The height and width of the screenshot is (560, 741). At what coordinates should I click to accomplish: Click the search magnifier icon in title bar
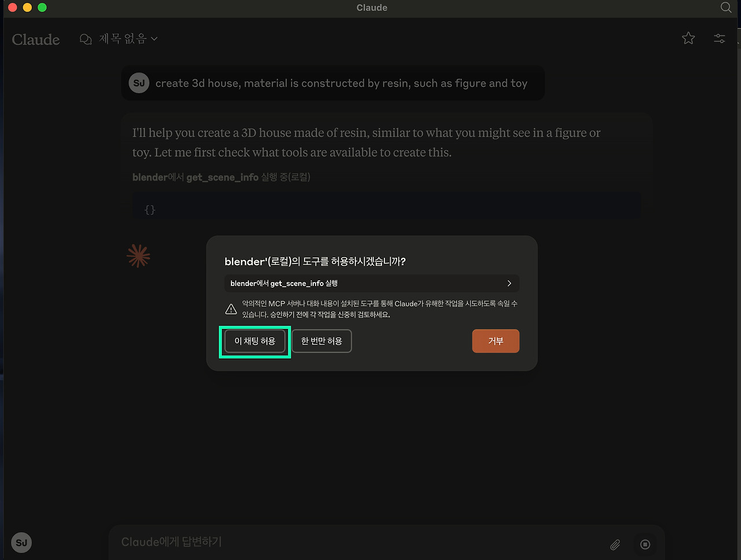[726, 8]
